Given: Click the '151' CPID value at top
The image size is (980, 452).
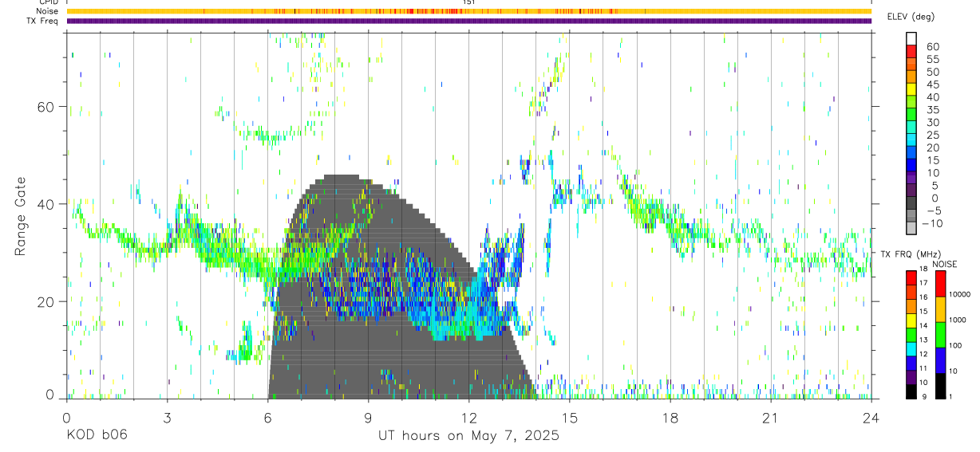Looking at the screenshot, I should click(469, 3).
